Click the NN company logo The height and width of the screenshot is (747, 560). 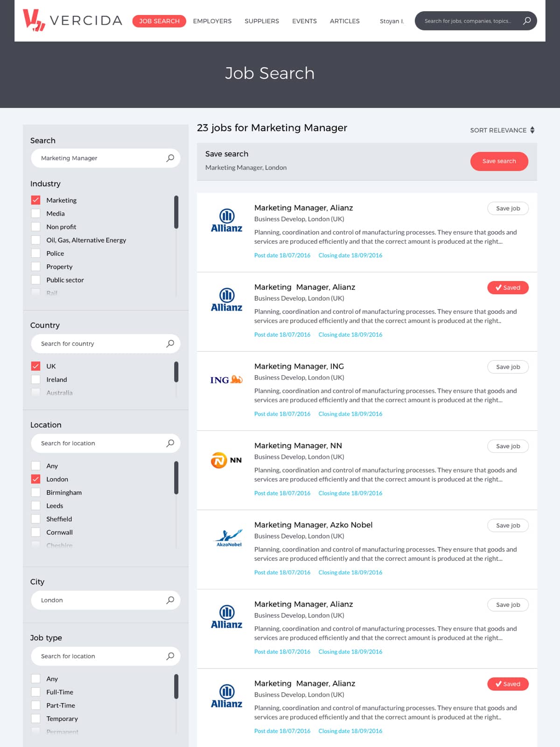coord(226,460)
